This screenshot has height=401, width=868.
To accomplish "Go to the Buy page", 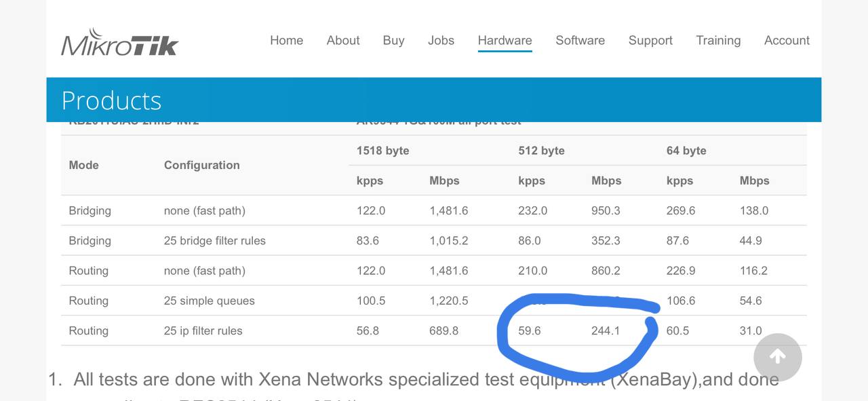I will 393,40.
